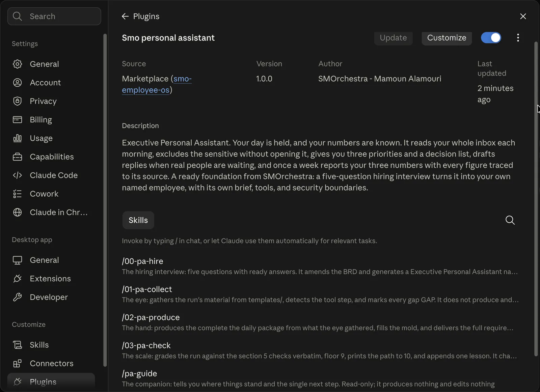Click the Developer wrench icon
The height and width of the screenshot is (392, 540).
17,297
